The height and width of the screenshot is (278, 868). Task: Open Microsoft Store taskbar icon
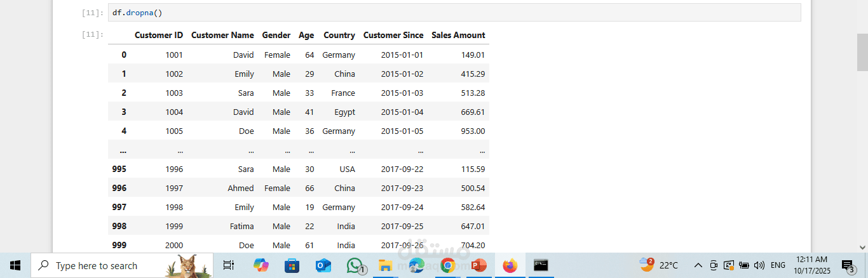[292, 265]
